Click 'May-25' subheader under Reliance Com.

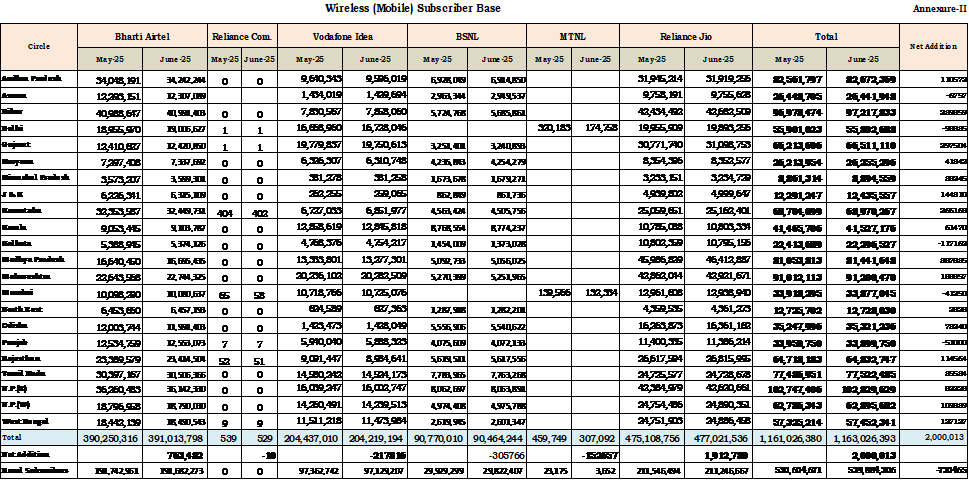[224, 59]
